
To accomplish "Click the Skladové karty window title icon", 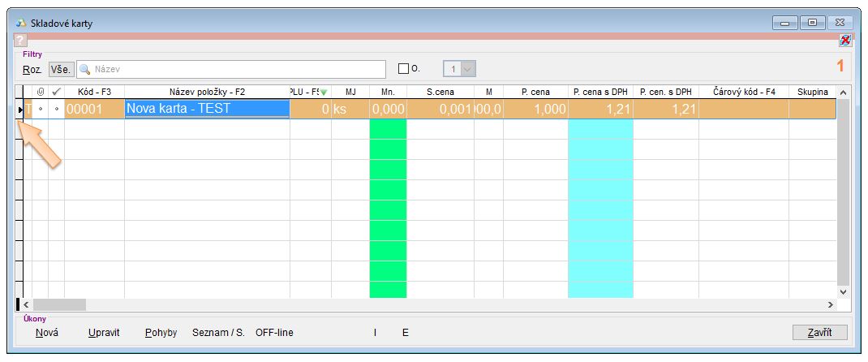I will [x=20, y=23].
